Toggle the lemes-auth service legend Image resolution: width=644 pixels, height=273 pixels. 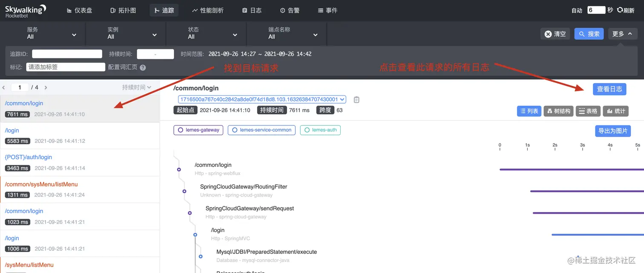click(x=320, y=130)
